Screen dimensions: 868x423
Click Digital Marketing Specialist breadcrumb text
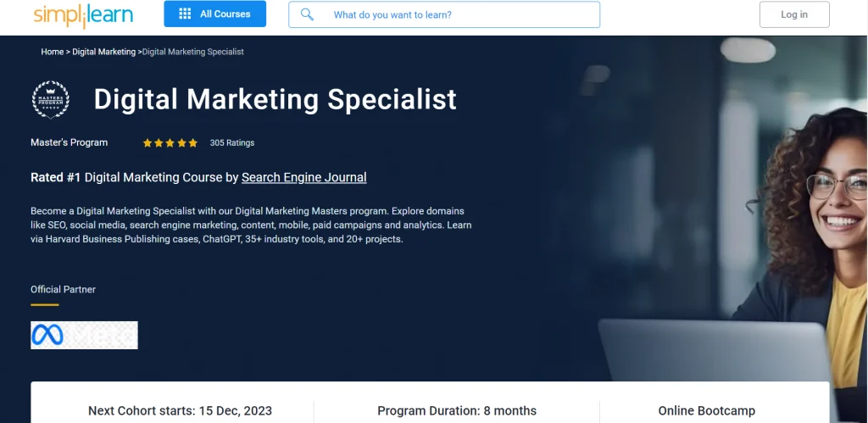click(x=192, y=52)
